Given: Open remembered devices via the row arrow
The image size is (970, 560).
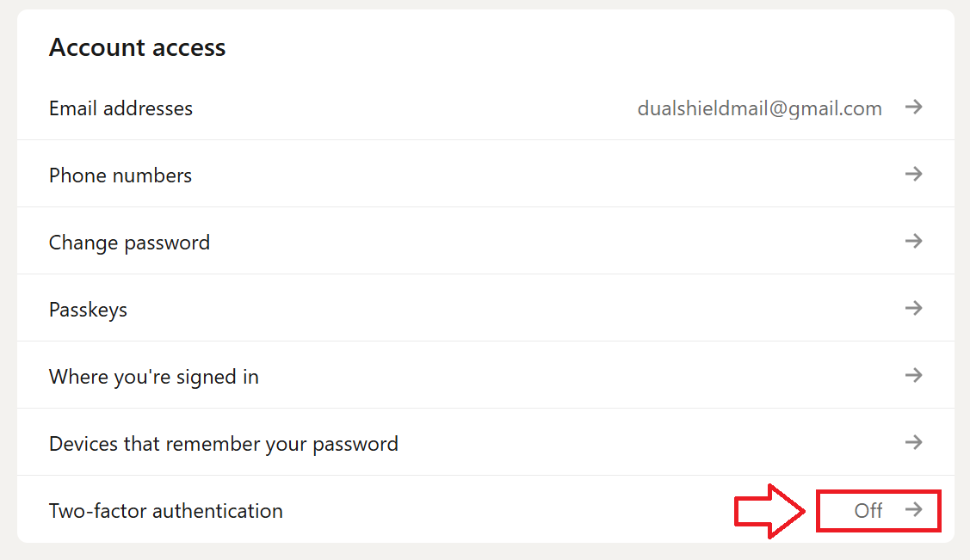Looking at the screenshot, I should 913,443.
